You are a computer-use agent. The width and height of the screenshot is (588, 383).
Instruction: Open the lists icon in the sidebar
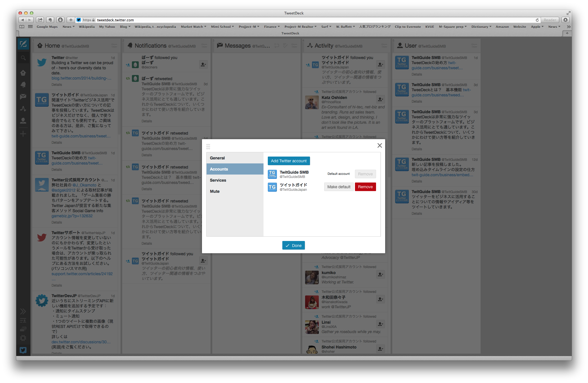(x=23, y=320)
